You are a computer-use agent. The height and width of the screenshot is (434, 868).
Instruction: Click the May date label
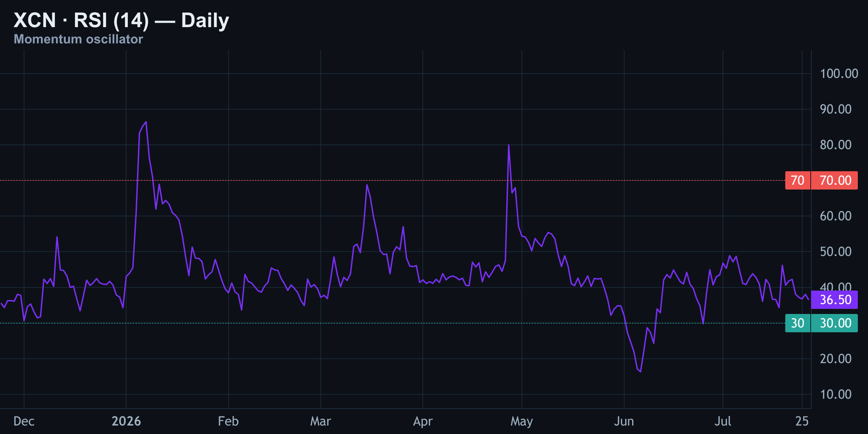point(521,421)
